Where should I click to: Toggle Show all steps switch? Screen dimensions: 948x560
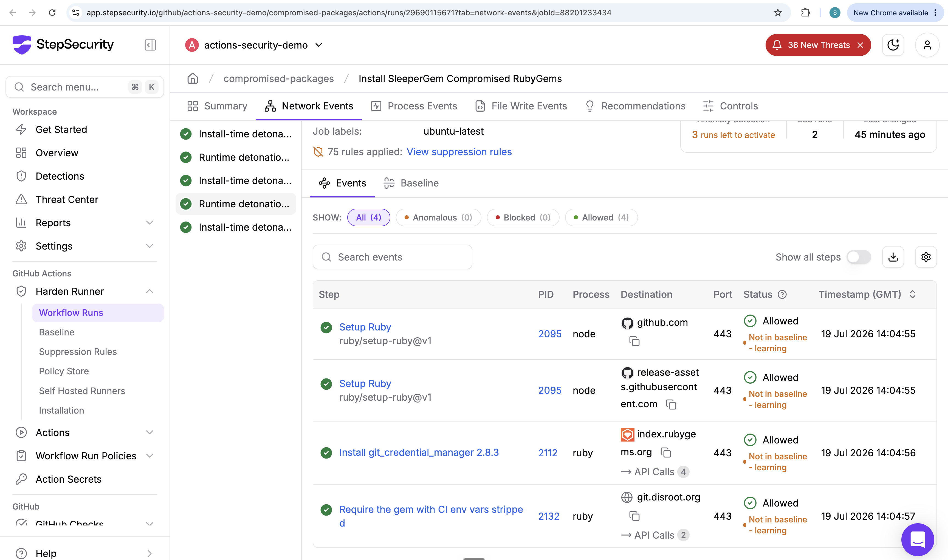click(x=859, y=257)
